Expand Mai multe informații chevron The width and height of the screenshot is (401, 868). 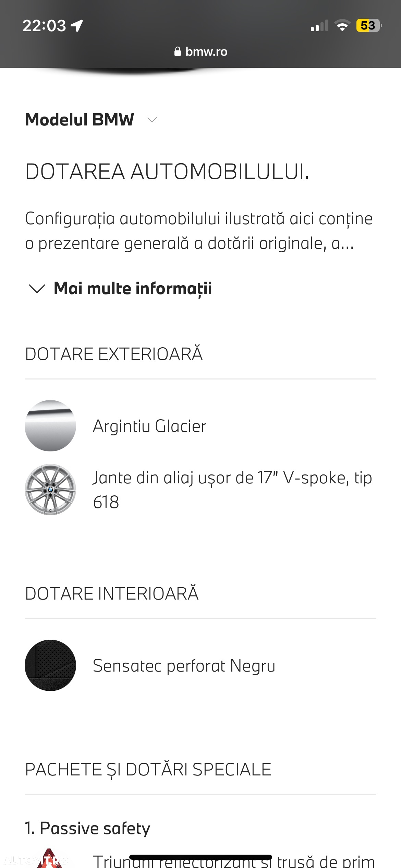[x=37, y=289]
